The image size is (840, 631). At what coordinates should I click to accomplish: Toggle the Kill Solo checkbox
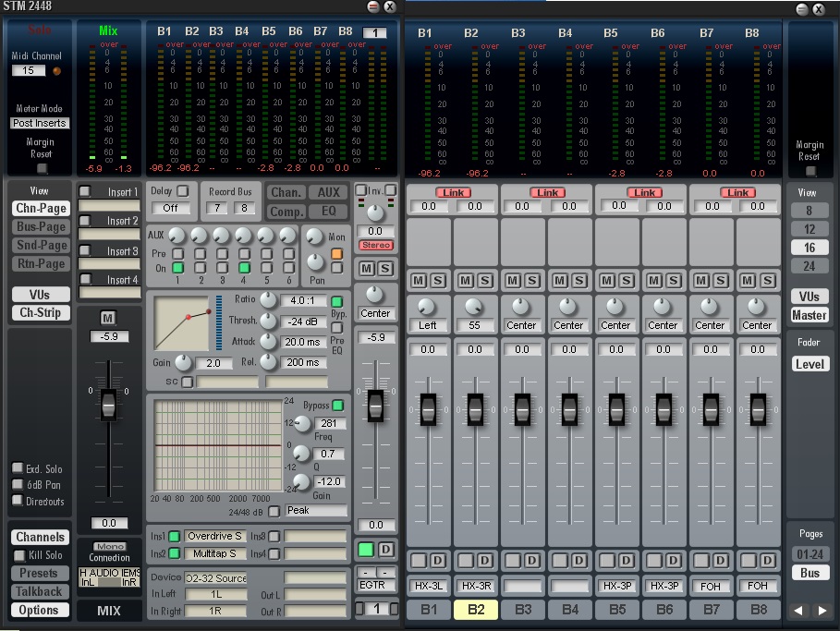[19, 555]
